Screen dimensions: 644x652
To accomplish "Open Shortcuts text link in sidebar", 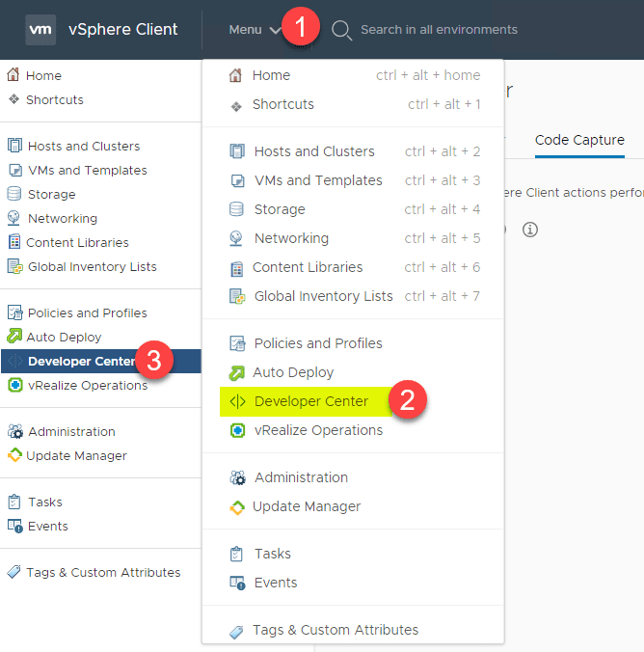I will (54, 99).
